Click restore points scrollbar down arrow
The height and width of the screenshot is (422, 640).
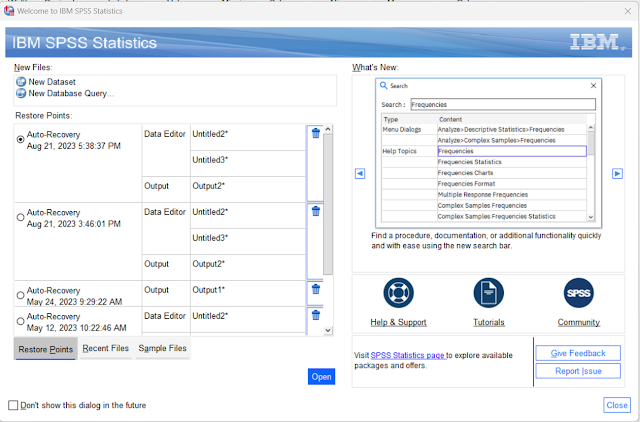[328, 330]
